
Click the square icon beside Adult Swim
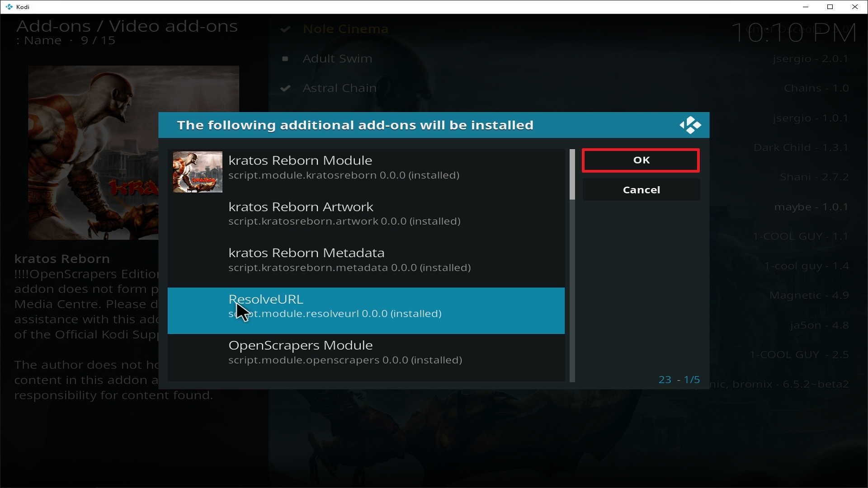(285, 59)
